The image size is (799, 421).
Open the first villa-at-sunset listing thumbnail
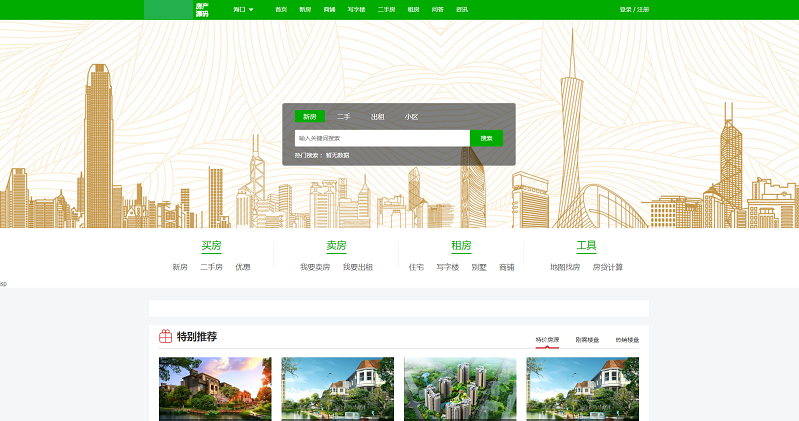(215, 389)
